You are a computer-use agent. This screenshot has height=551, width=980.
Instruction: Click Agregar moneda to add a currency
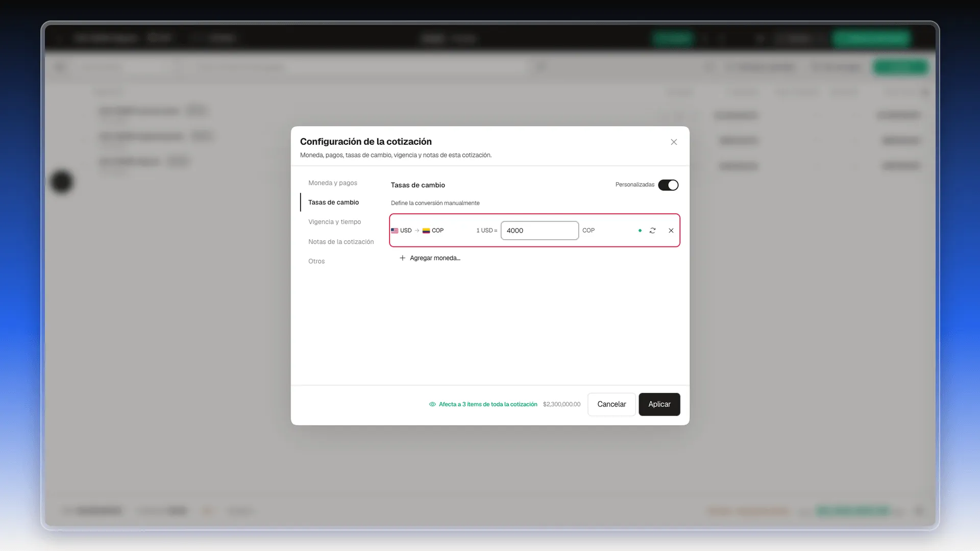[430, 258]
